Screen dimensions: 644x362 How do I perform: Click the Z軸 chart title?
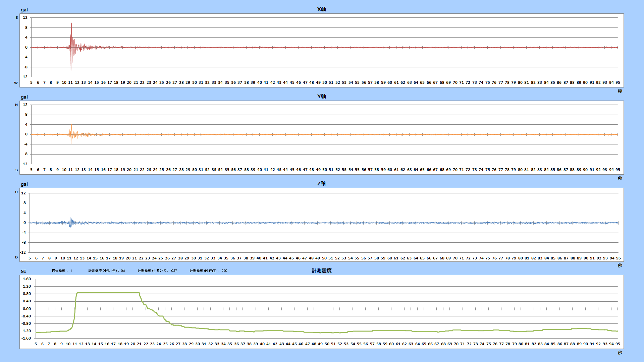click(x=321, y=183)
